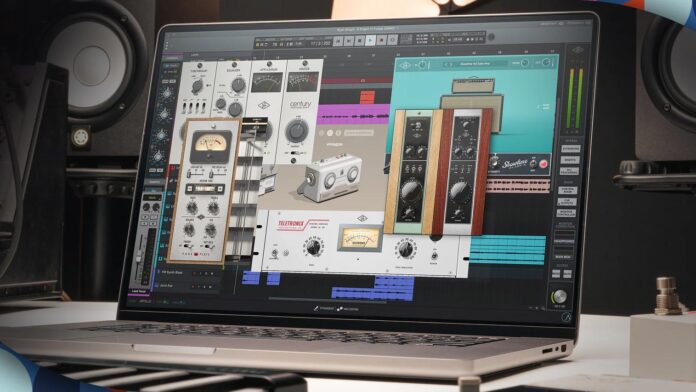696x392 pixels.
Task: Flip the Teletronix power switch at far right
Action: 434,256
